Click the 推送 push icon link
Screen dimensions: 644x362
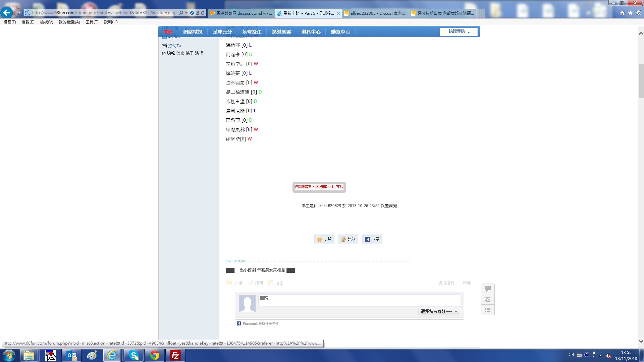click(x=275, y=283)
